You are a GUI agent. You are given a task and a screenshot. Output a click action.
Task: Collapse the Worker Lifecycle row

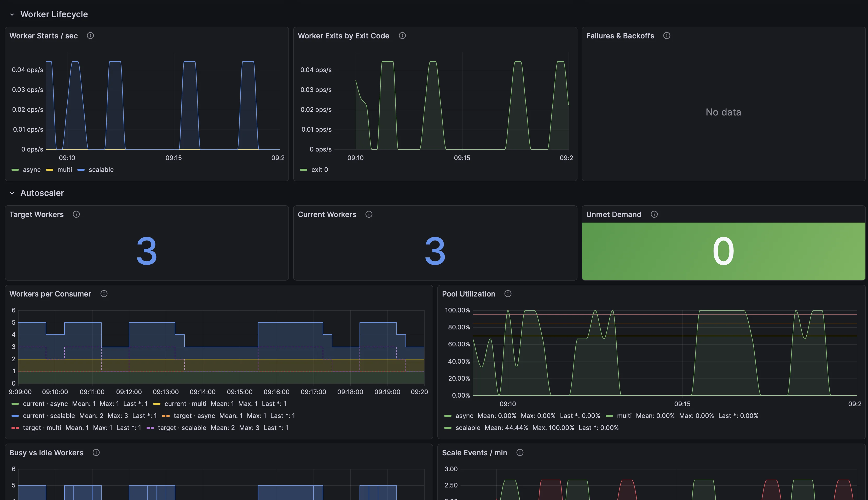pyautogui.click(x=12, y=14)
